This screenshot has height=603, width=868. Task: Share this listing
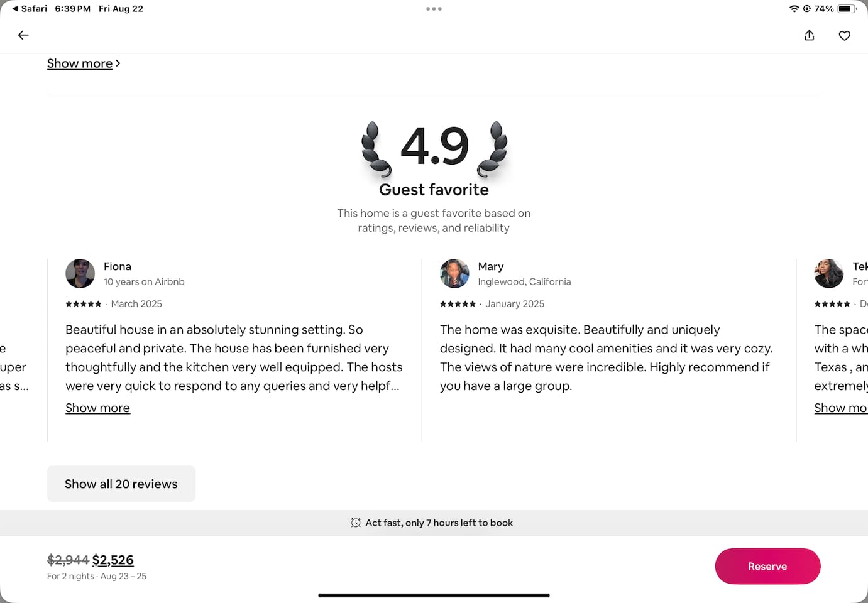click(809, 35)
